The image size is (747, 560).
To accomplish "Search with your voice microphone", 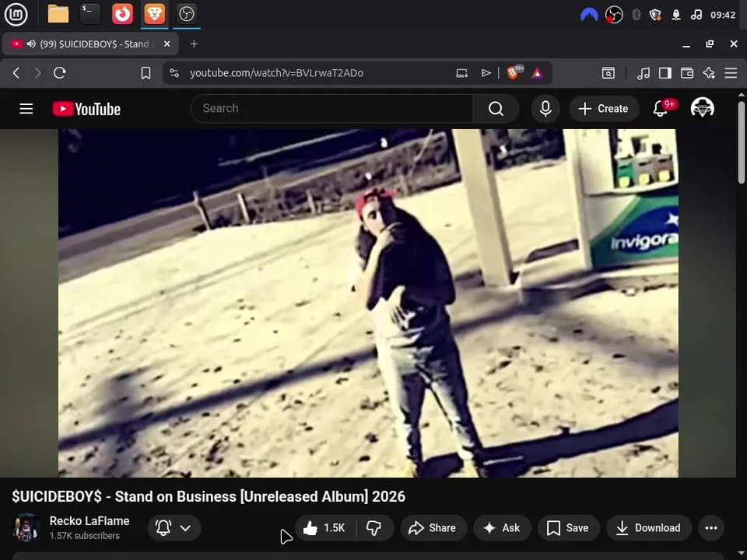I will click(545, 109).
